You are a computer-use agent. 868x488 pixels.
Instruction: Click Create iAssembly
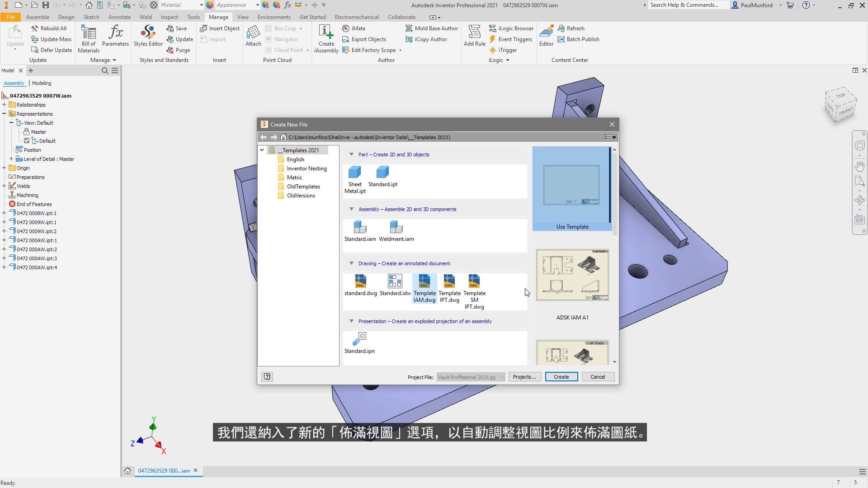pyautogui.click(x=326, y=39)
